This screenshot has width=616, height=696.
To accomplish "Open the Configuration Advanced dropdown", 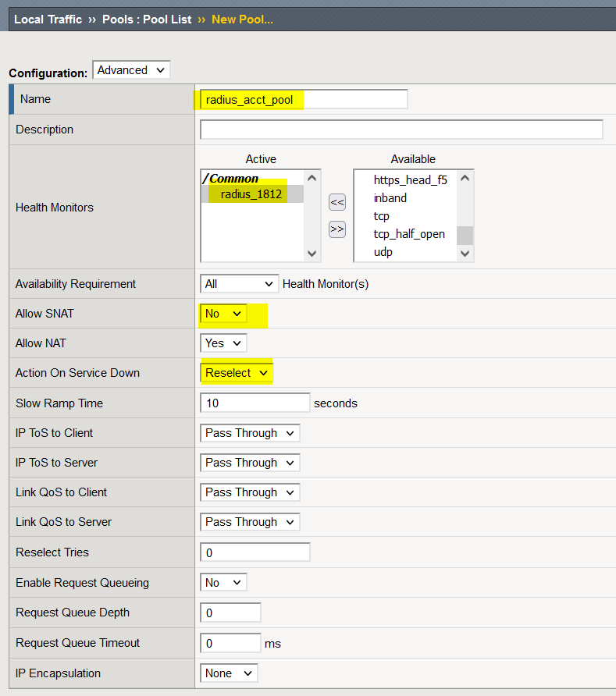I will pos(131,70).
